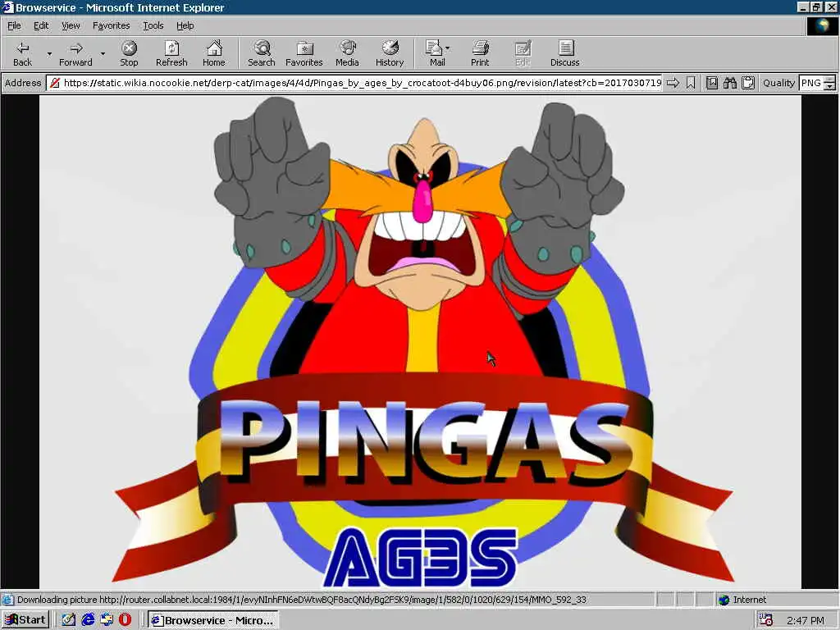Click the greyed Edit toolbar button

(x=523, y=53)
